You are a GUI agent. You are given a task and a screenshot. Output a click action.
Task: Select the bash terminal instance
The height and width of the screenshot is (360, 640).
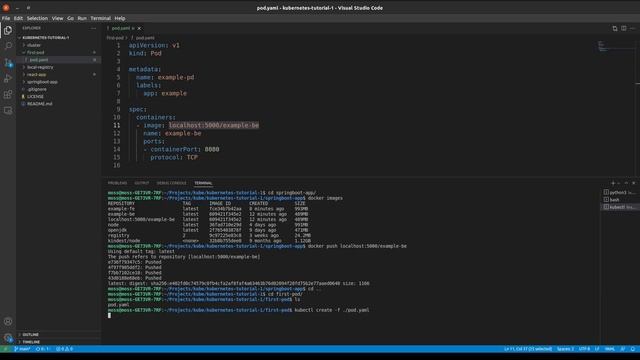[x=620, y=200]
